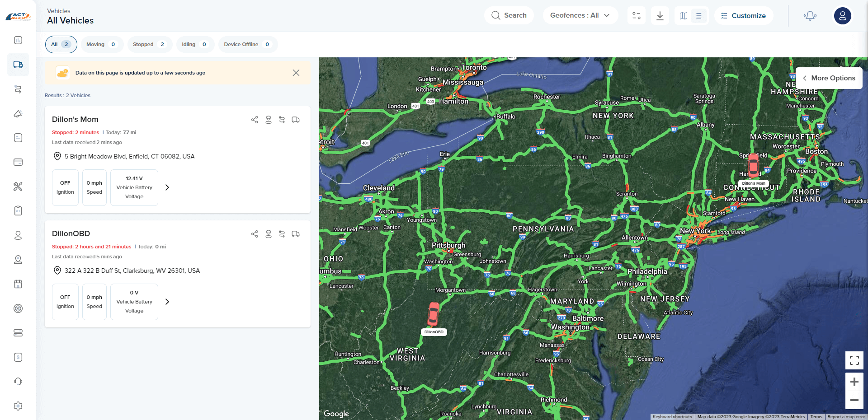The width and height of the screenshot is (868, 420).
Task: Open the target circle icon in sidebar
Action: (18, 308)
